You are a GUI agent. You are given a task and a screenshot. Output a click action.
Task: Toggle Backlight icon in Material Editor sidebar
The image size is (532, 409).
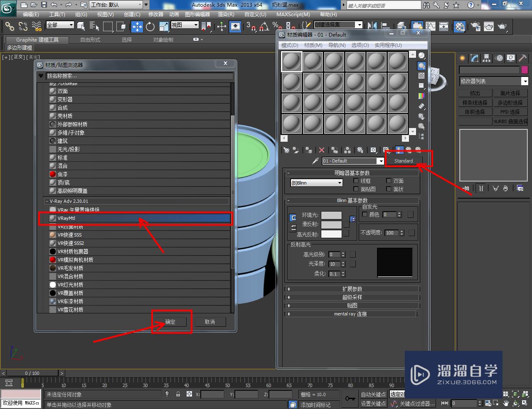421,66
